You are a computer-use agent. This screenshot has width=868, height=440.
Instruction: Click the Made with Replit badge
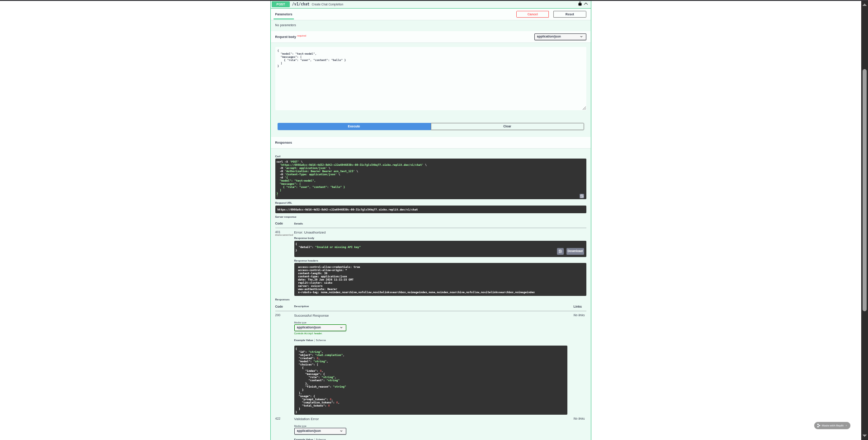[x=832, y=426]
